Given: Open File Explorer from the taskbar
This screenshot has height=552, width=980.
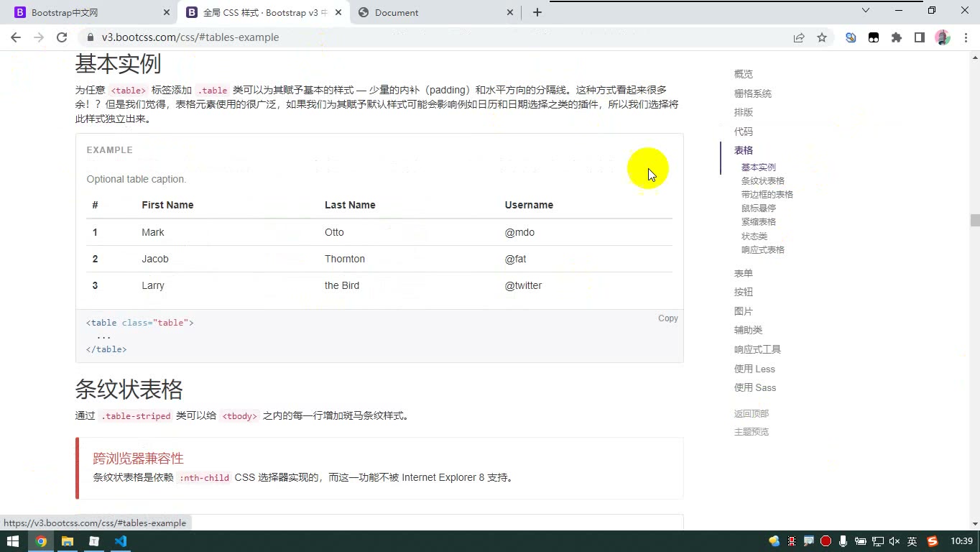Looking at the screenshot, I should 68,541.
